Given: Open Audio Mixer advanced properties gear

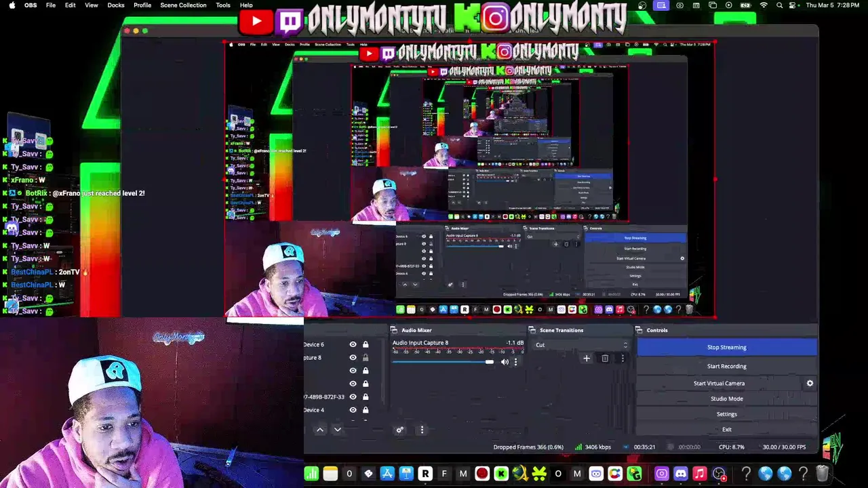Looking at the screenshot, I should point(399,430).
